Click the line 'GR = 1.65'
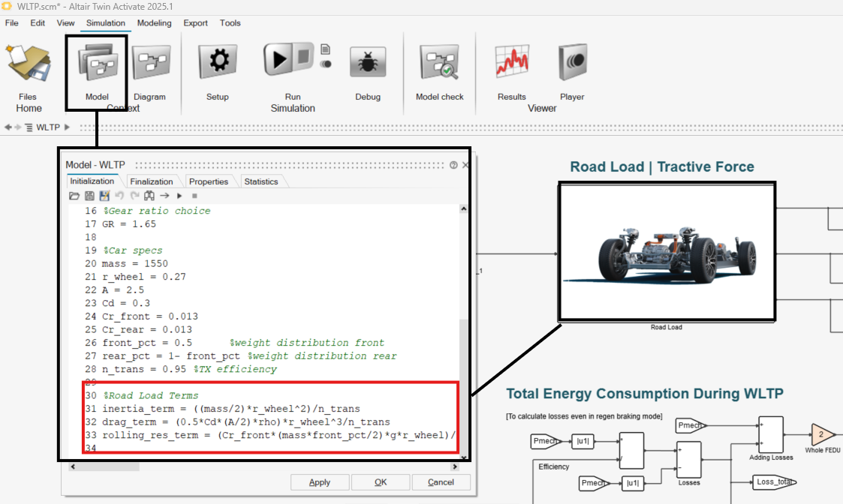Viewport: 843px width, 504px height. click(129, 224)
